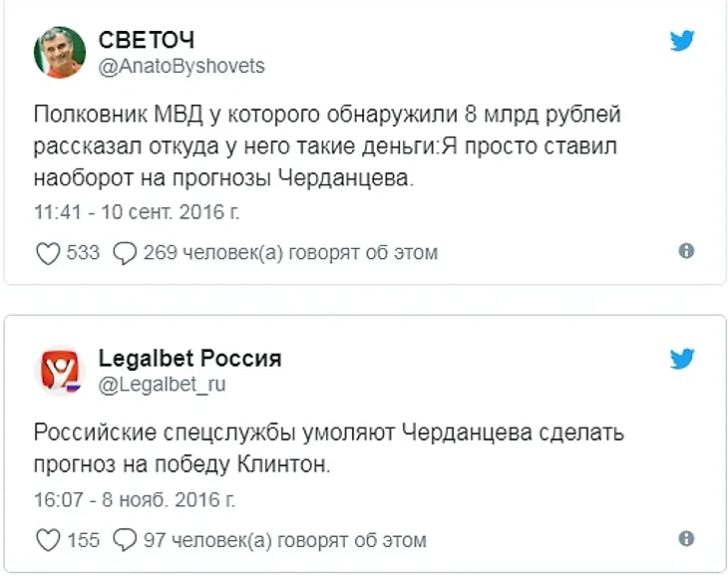Click the Twitter bird icon in СВЕТОЧ tweet
The height and width of the screenshot is (576, 728).
point(682,40)
